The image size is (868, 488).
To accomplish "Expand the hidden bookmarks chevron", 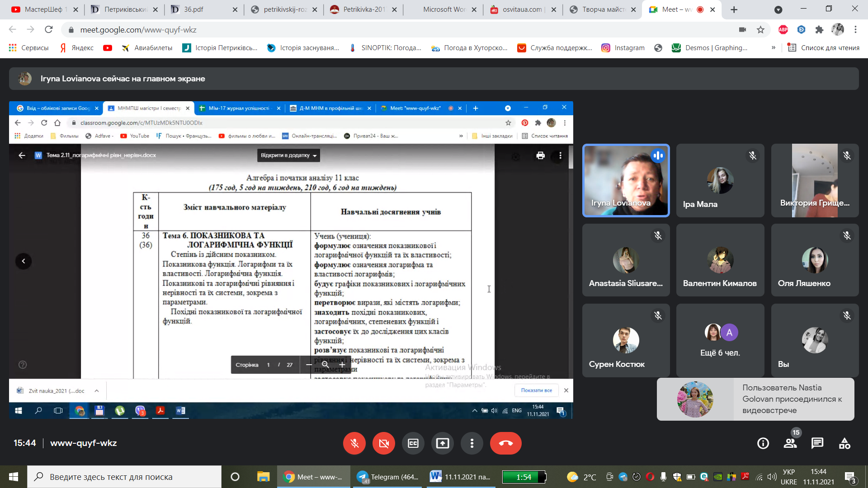I will [774, 48].
